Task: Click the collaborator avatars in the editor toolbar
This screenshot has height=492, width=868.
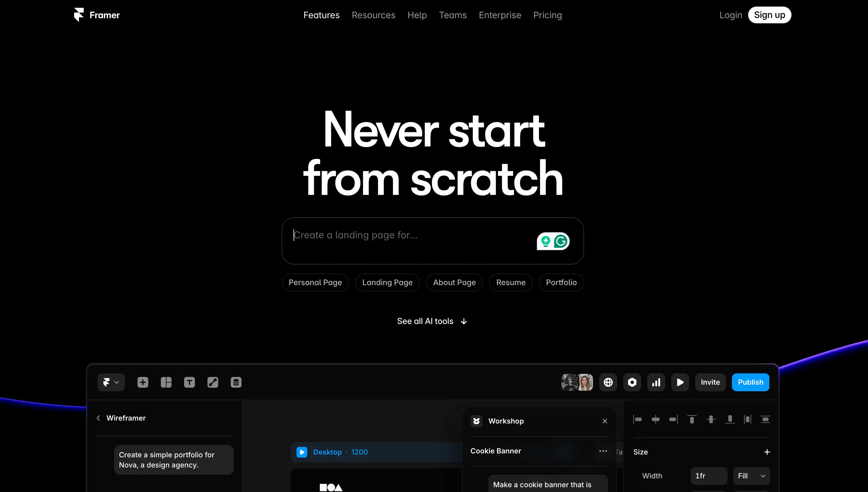Action: pyautogui.click(x=577, y=382)
